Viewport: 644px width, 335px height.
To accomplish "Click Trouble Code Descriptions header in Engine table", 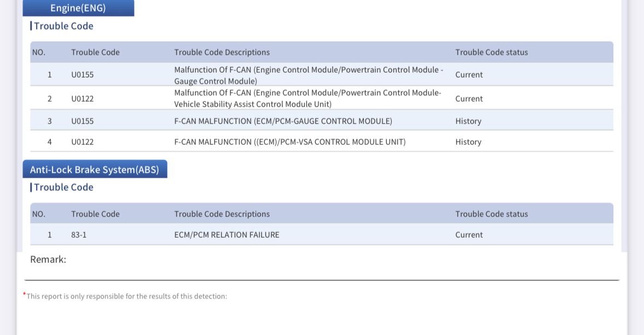I will pyautogui.click(x=222, y=52).
